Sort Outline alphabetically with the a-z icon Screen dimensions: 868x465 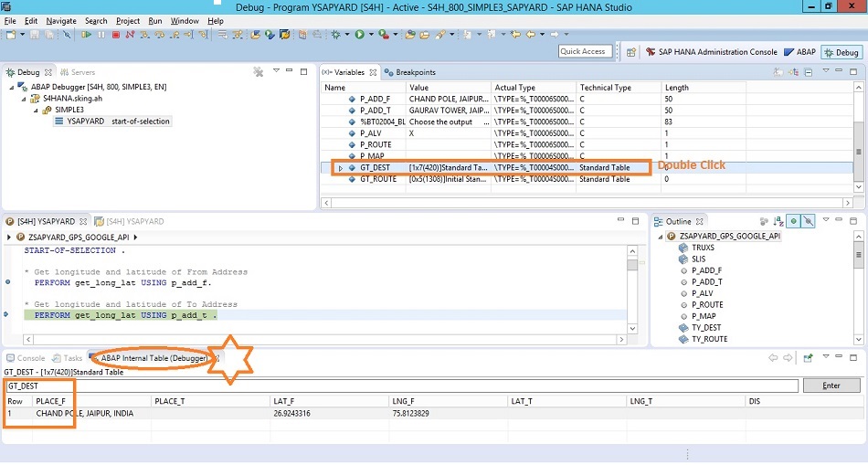click(778, 221)
